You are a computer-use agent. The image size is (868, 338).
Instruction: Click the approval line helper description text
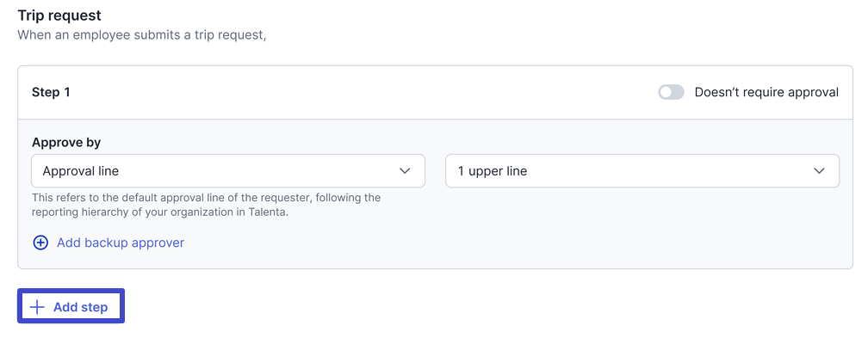206,205
